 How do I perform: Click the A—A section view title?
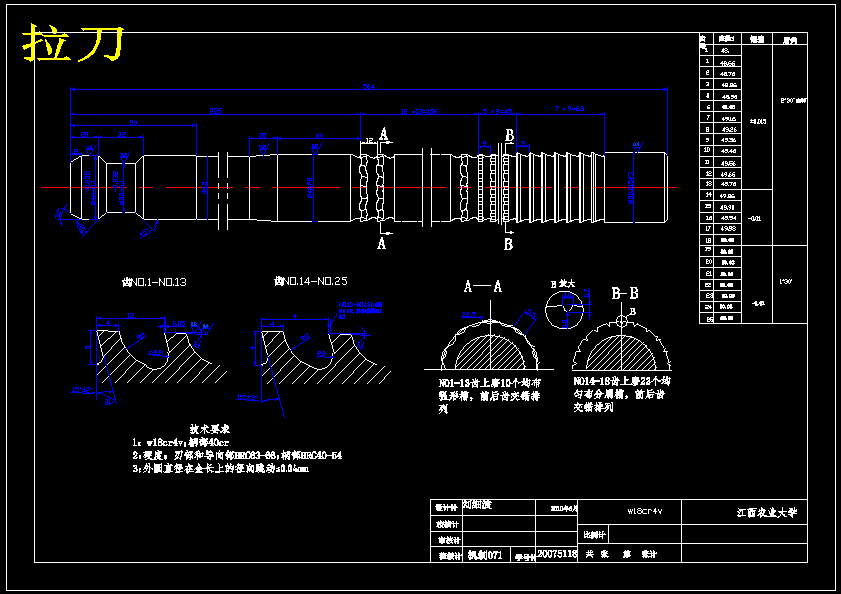coord(483,287)
